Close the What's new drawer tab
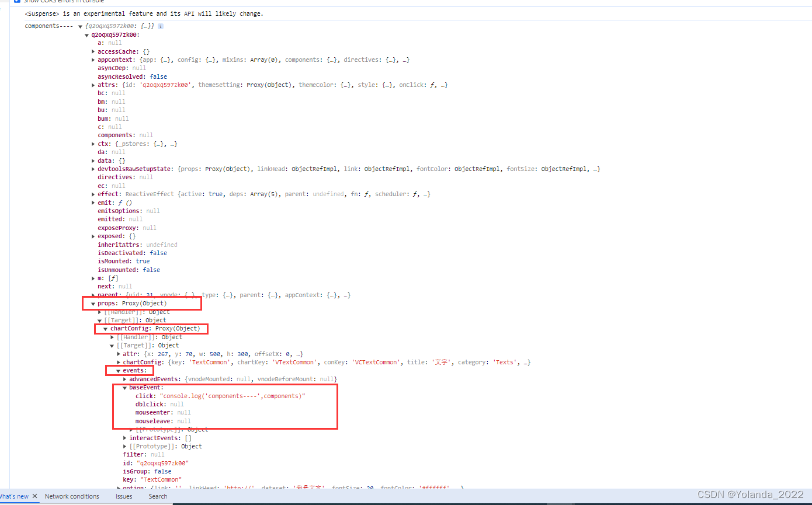Screen dimensions: 812x505 pyautogui.click(x=35, y=496)
